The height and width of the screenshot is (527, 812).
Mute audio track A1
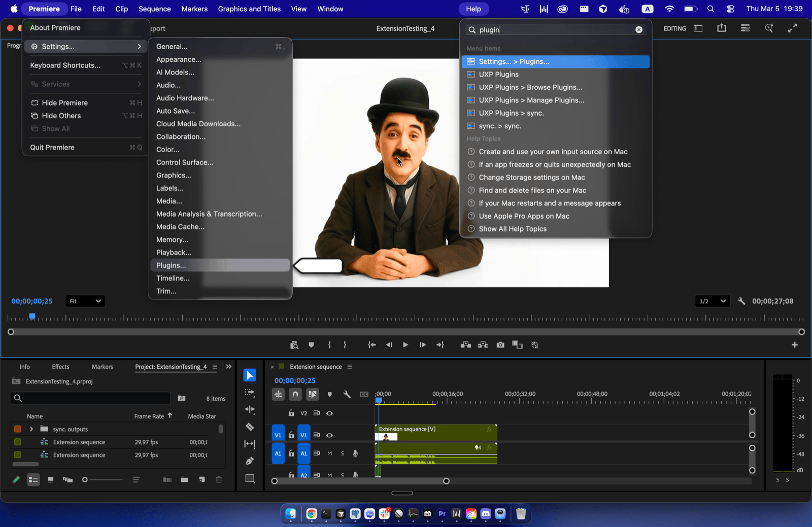pos(329,453)
